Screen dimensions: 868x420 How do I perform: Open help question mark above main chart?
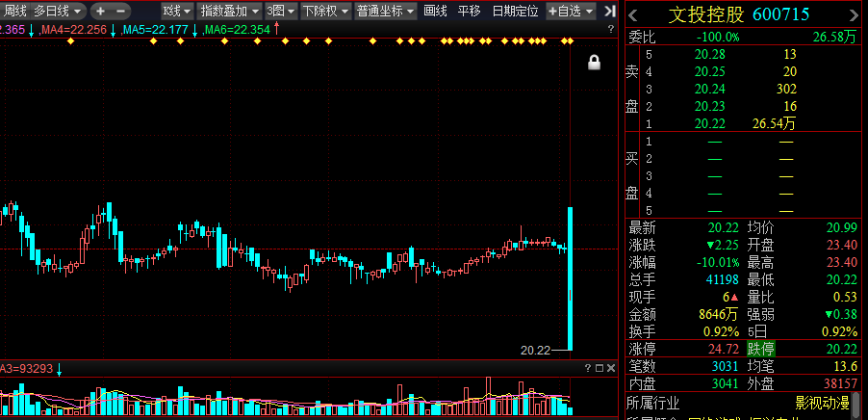pyautogui.click(x=611, y=29)
